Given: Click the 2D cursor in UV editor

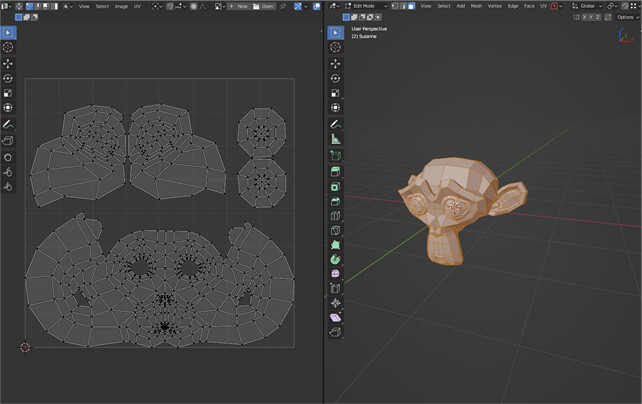Looking at the screenshot, I should tap(25, 348).
